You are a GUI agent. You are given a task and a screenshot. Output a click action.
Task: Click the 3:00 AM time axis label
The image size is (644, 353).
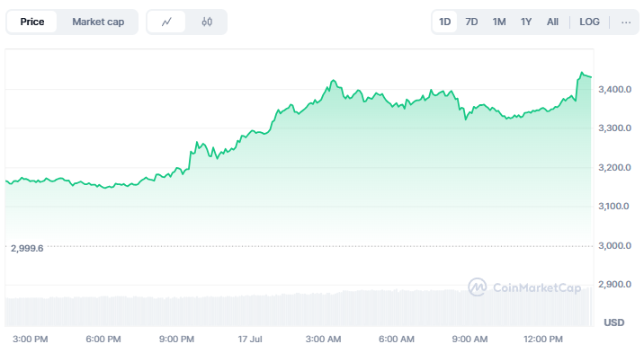[x=323, y=339]
